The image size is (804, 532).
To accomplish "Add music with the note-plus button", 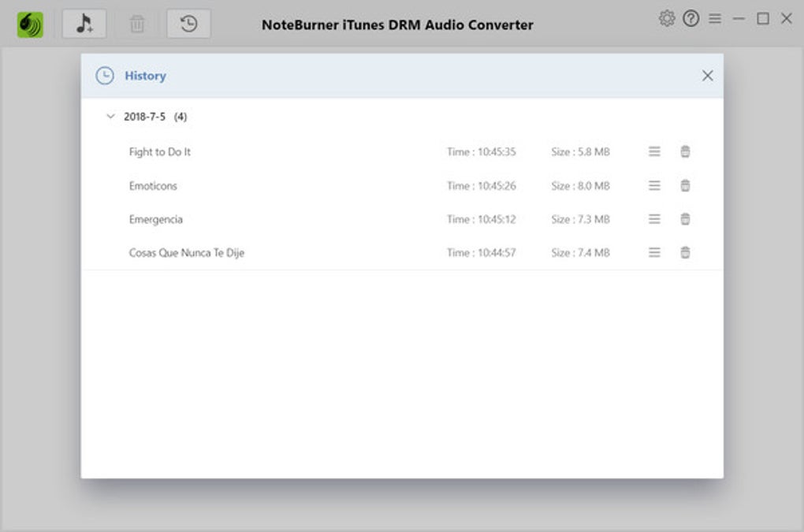I will pos(84,24).
